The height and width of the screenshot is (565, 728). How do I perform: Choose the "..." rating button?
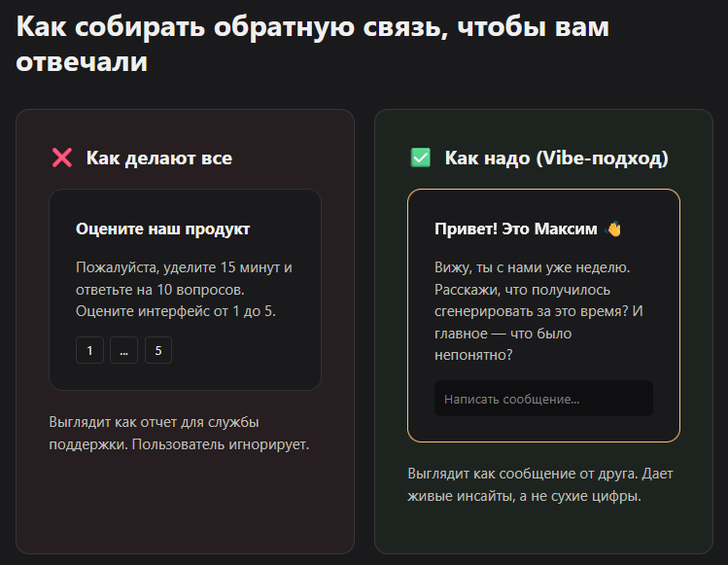(124, 350)
